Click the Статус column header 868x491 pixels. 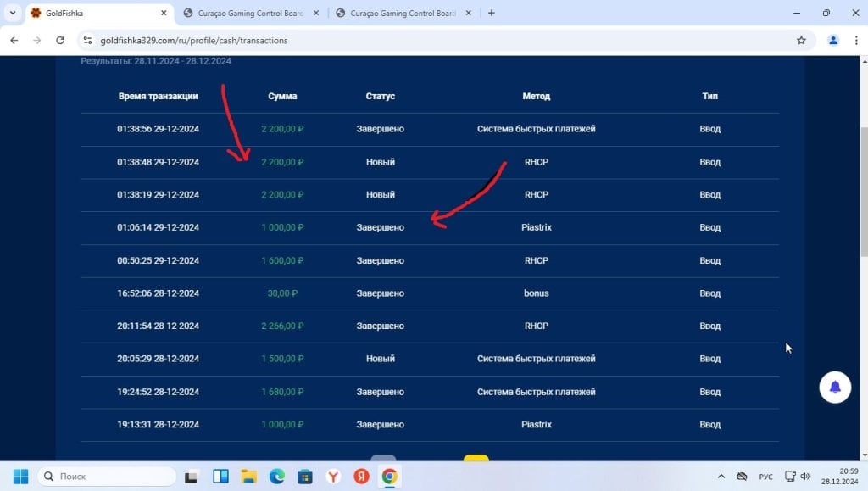[381, 96]
